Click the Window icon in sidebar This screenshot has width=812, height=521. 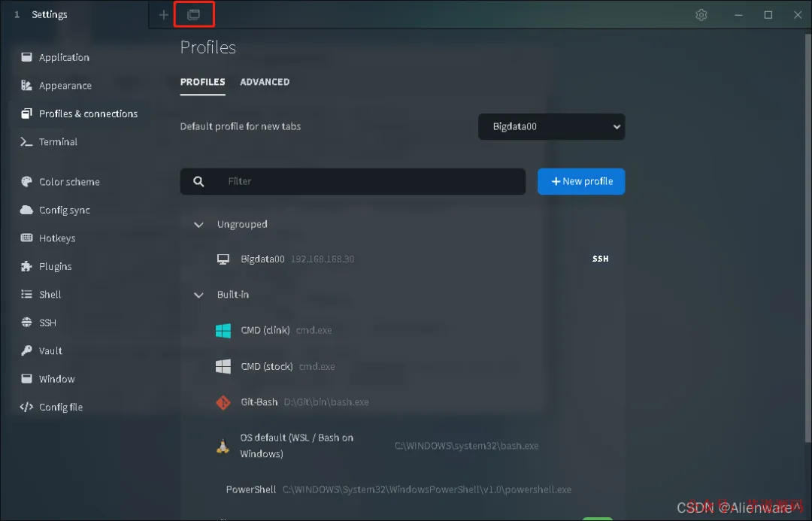tap(26, 379)
